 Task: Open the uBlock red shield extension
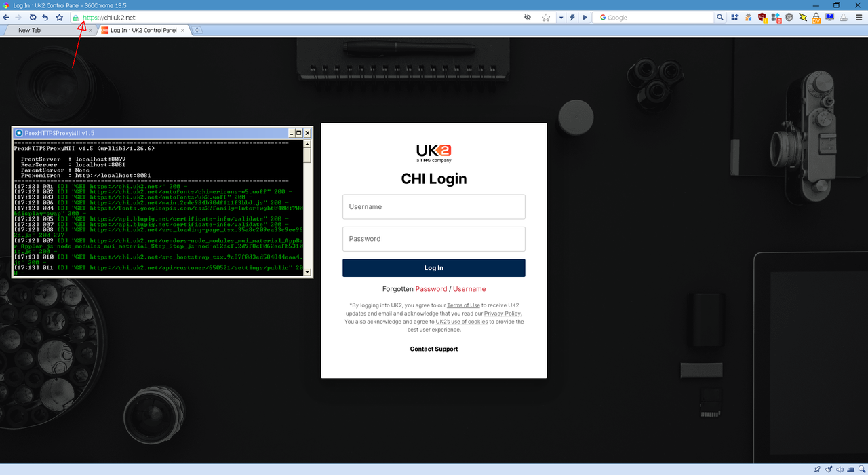[762, 18]
